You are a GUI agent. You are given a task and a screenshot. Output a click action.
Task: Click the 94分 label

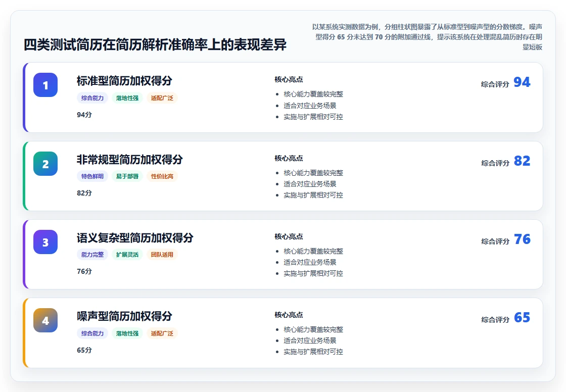point(84,115)
